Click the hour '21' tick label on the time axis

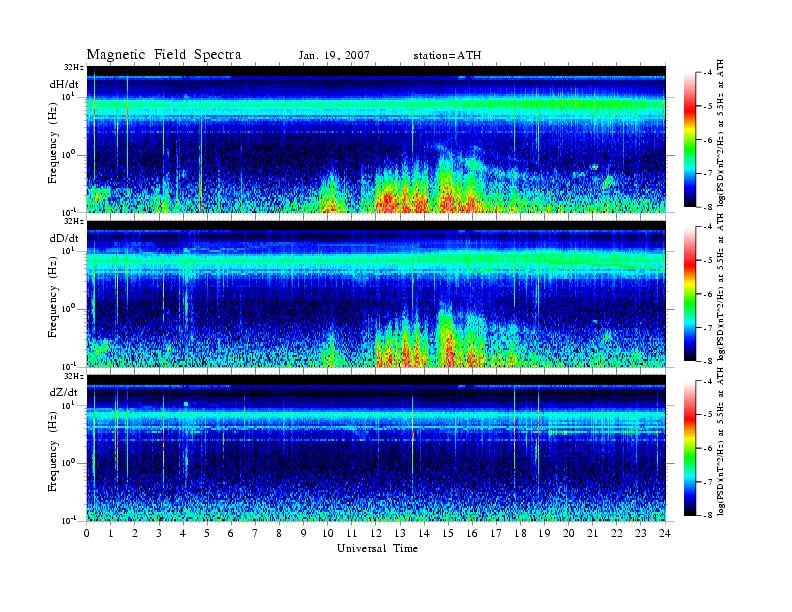[592, 533]
